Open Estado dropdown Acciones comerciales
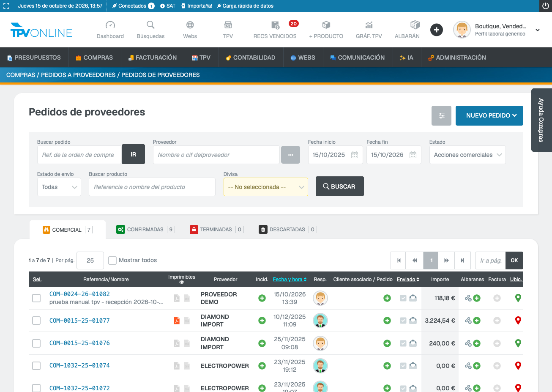 [x=467, y=155]
